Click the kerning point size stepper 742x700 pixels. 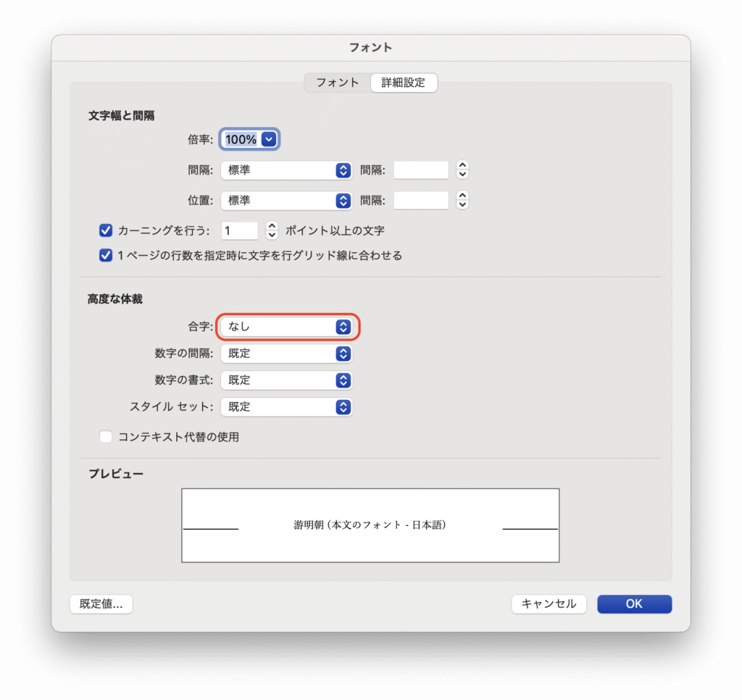pyautogui.click(x=272, y=230)
